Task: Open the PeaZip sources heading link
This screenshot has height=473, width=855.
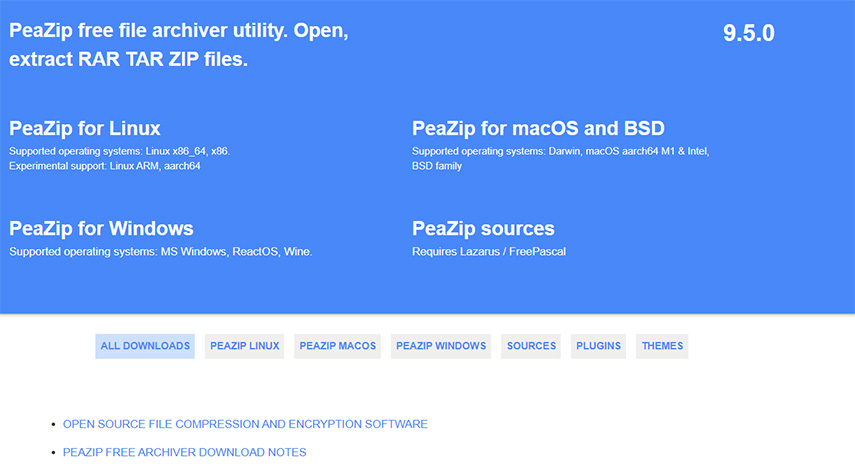Action: (483, 228)
